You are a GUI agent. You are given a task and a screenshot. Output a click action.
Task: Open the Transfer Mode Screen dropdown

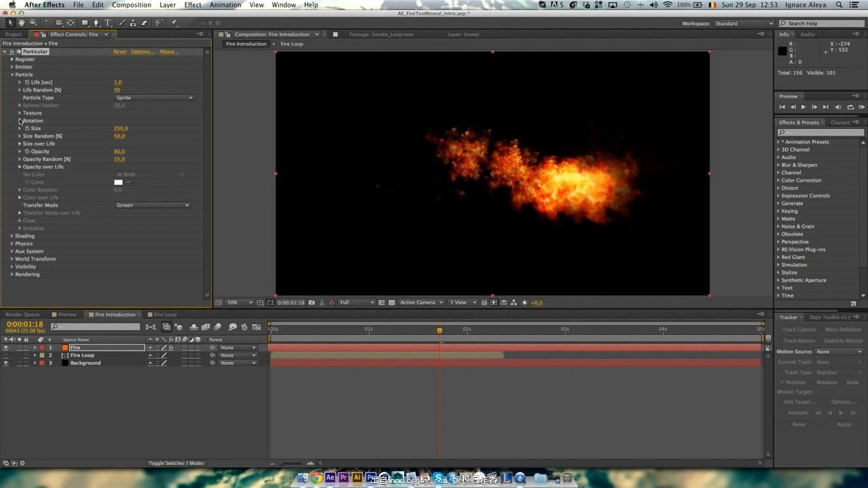(x=153, y=205)
